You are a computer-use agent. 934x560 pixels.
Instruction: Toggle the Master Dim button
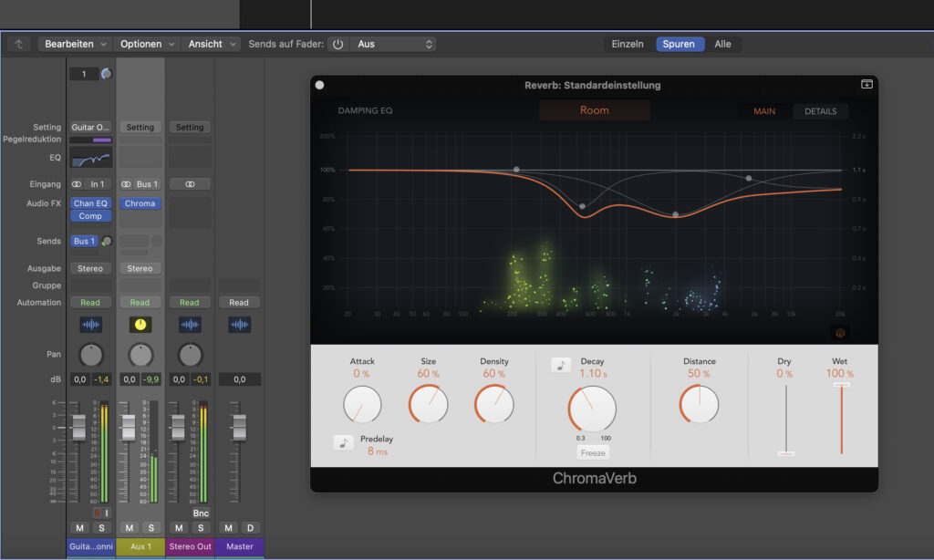point(250,528)
